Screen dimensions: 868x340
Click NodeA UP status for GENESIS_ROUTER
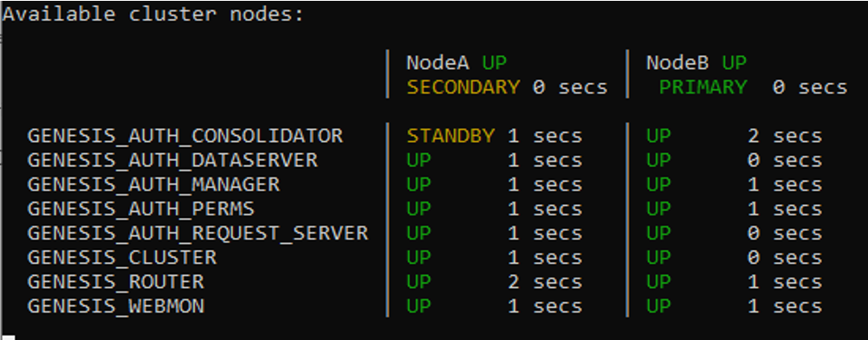(x=419, y=282)
